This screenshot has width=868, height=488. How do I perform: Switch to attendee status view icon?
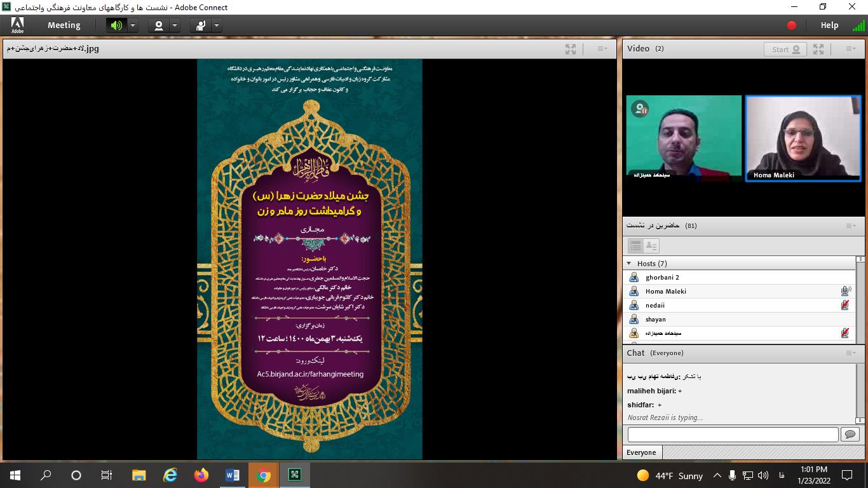coord(651,246)
